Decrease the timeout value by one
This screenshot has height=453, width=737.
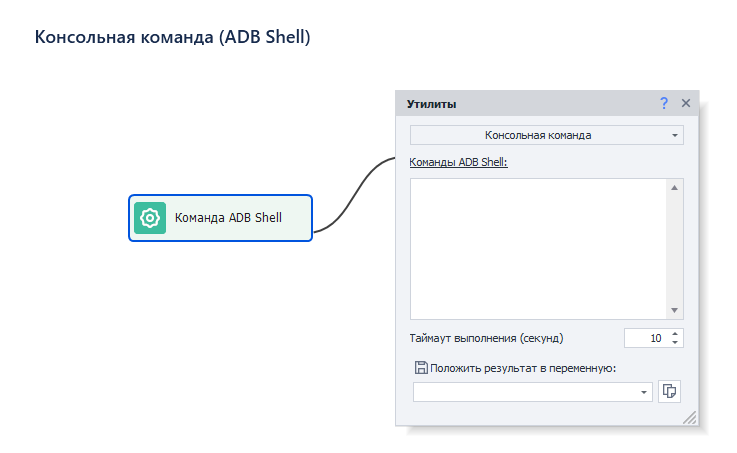click(676, 343)
